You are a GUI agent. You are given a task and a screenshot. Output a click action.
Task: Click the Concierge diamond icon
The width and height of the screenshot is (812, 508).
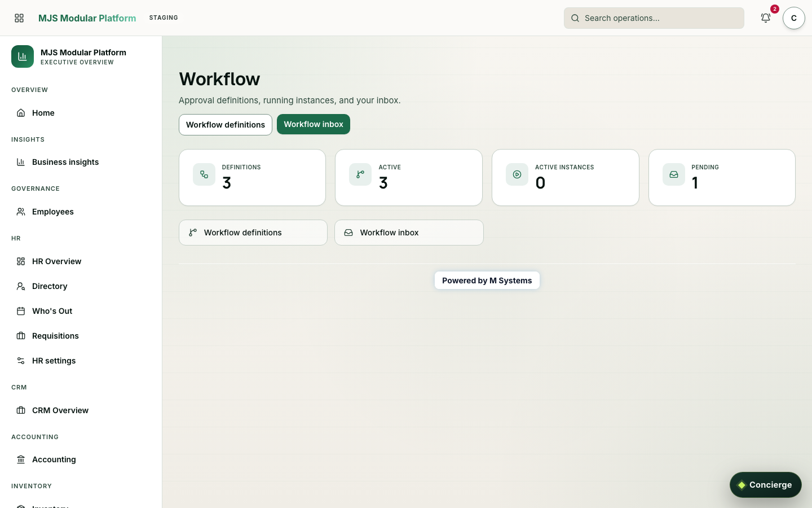[x=742, y=485]
